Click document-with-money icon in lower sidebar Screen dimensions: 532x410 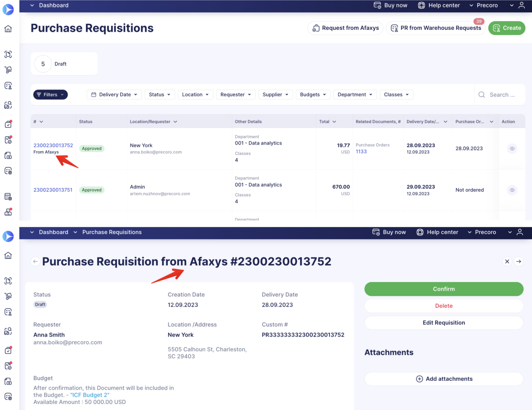(x=8, y=381)
